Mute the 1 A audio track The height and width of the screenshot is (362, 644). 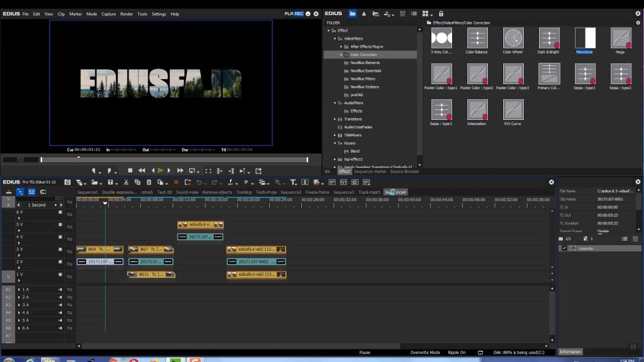pyautogui.click(x=60, y=289)
